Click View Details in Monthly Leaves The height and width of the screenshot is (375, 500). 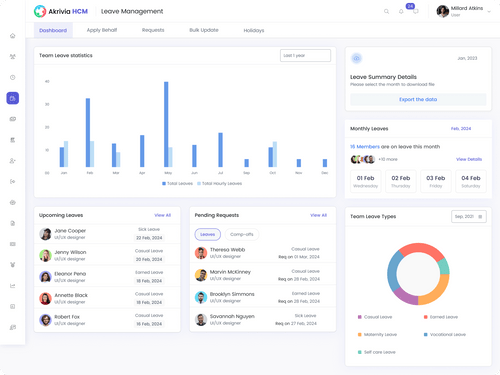(x=469, y=159)
